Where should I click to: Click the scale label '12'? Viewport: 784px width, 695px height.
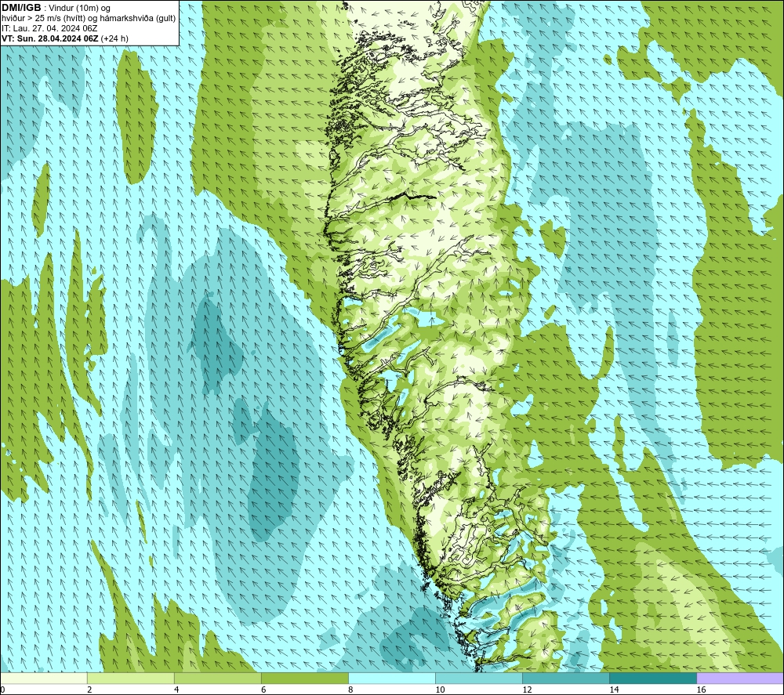527,690
